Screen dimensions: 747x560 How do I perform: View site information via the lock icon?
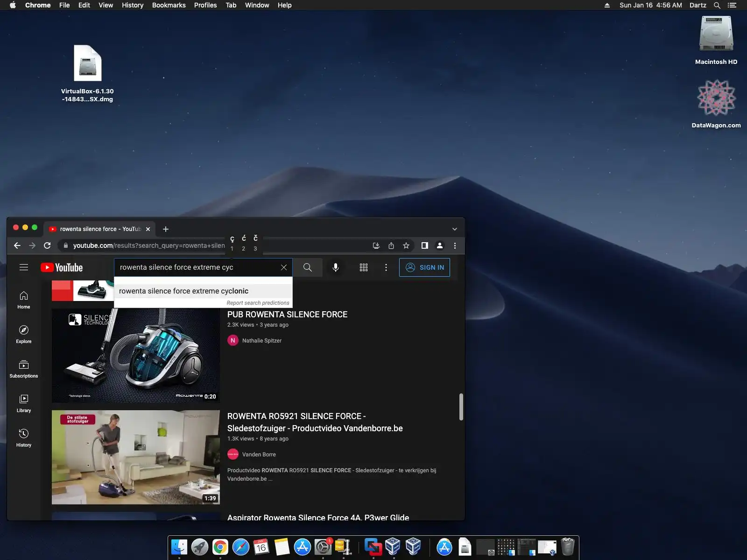point(66,245)
